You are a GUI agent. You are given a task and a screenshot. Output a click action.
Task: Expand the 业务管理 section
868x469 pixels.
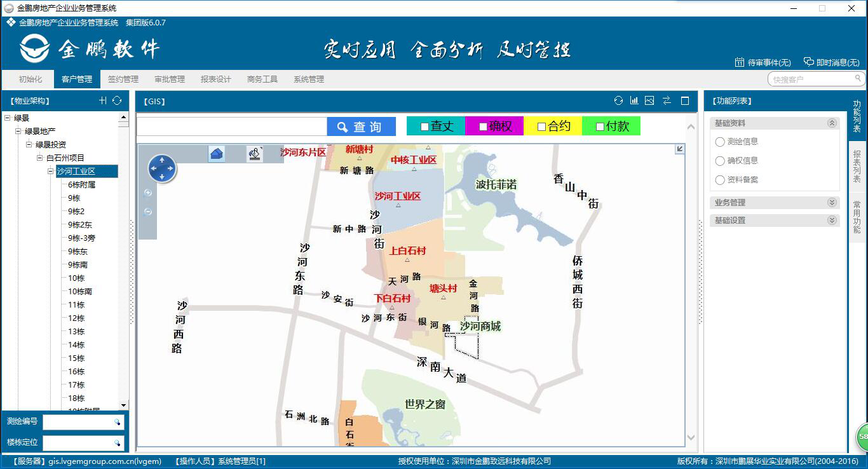832,203
